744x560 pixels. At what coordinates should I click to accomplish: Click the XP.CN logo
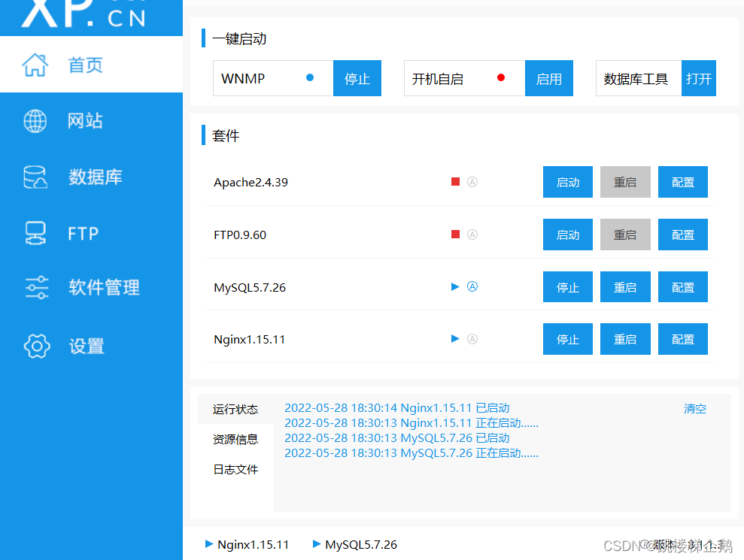pos(84,14)
